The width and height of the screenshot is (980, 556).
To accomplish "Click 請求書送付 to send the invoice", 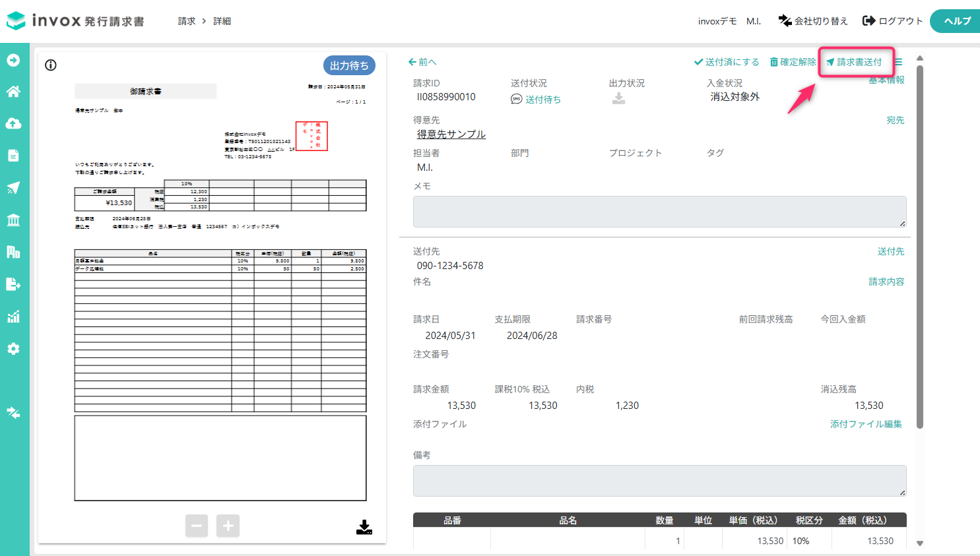I will click(854, 62).
